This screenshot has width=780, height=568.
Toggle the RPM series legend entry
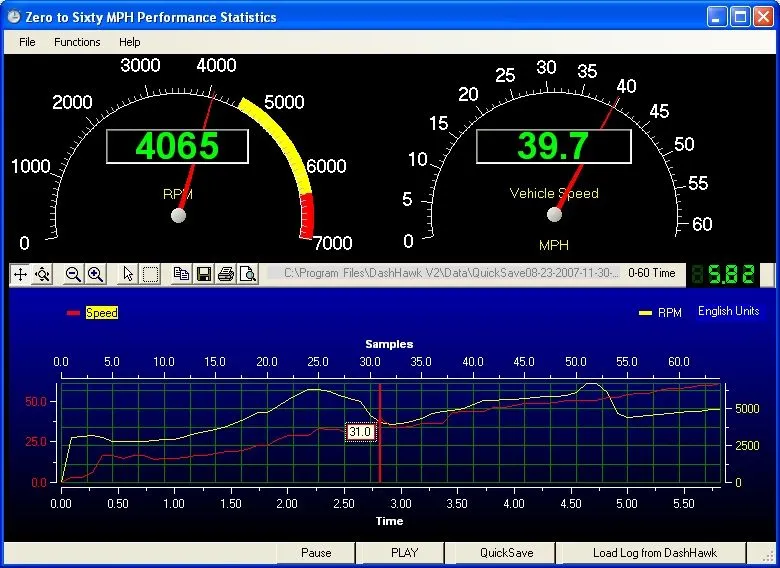click(669, 313)
